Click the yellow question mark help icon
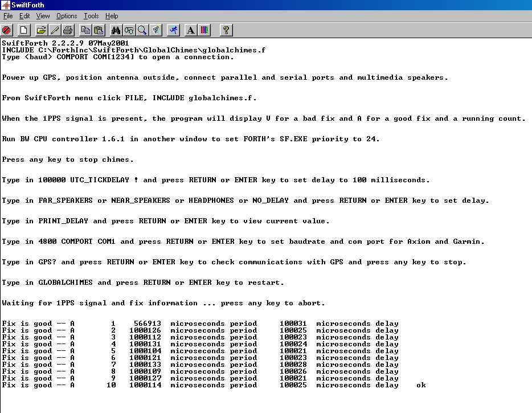Screen dimensions: 532x413 [x=226, y=30]
